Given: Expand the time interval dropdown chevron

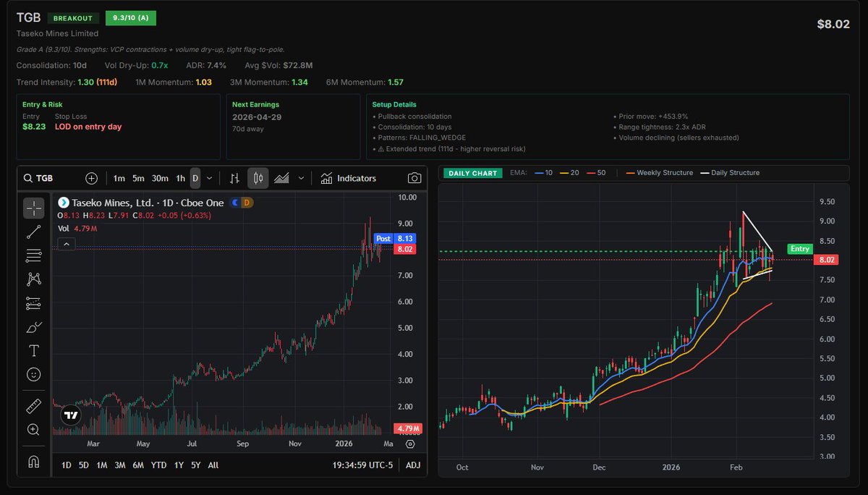Looking at the screenshot, I should coord(210,178).
